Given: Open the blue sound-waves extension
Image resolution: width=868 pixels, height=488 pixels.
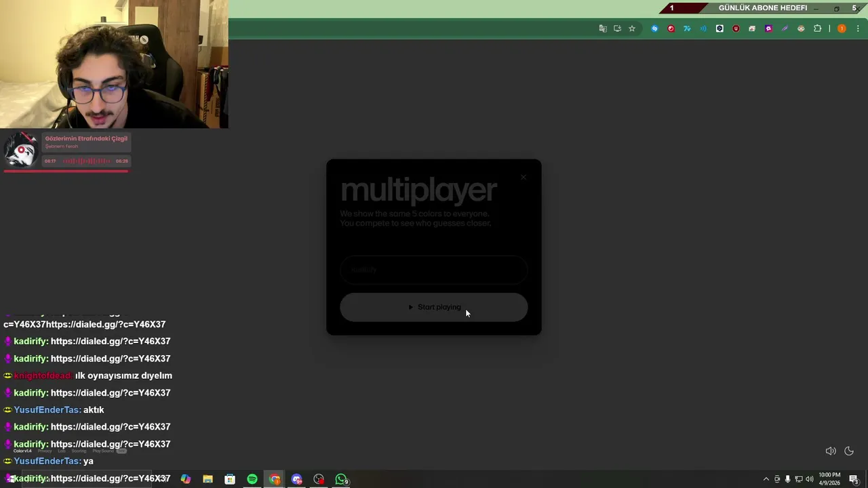Looking at the screenshot, I should pyautogui.click(x=703, y=28).
